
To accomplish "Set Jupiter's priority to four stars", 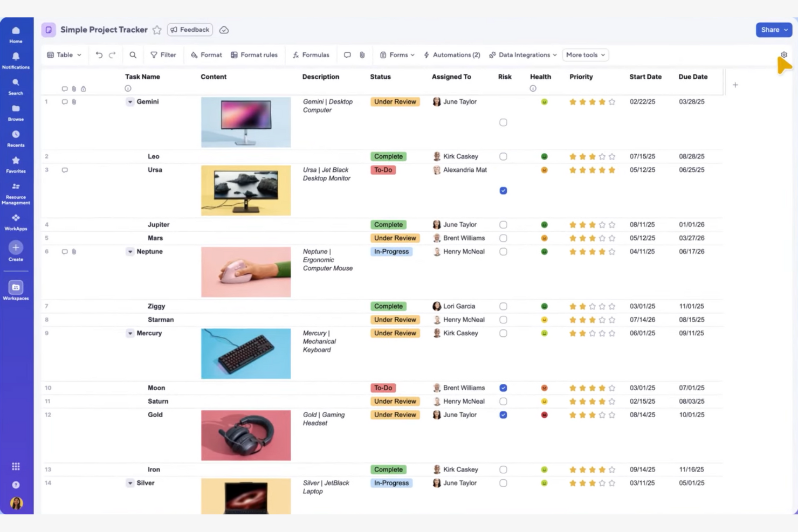I will [x=601, y=224].
